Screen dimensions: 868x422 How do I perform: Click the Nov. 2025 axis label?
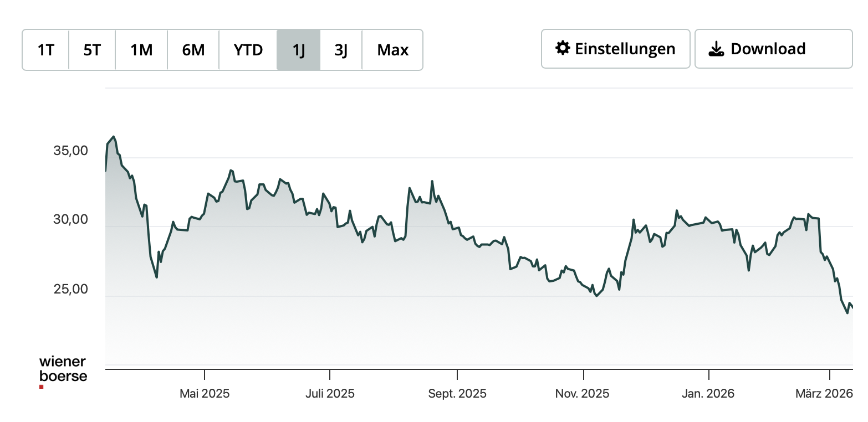[582, 394]
